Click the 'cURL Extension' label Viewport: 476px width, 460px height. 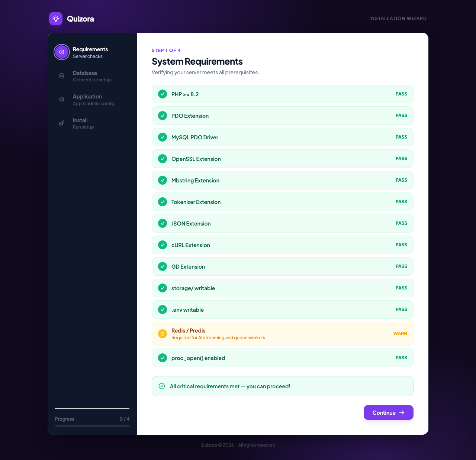point(190,245)
